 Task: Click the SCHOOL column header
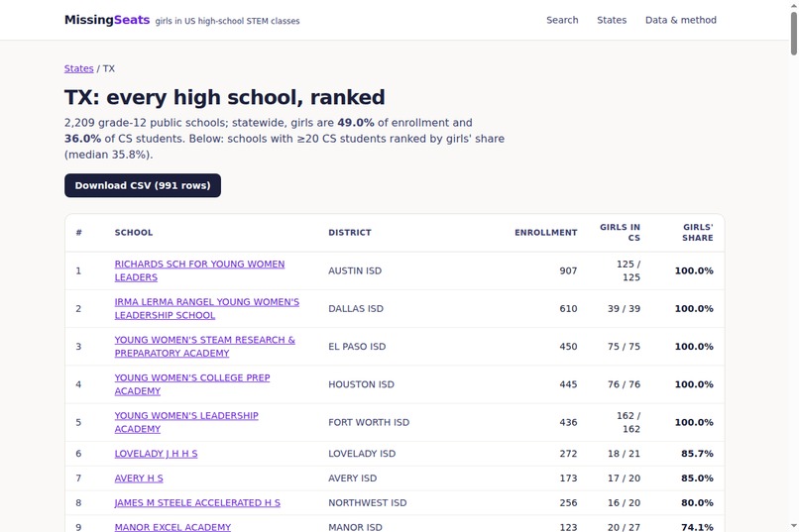point(134,233)
